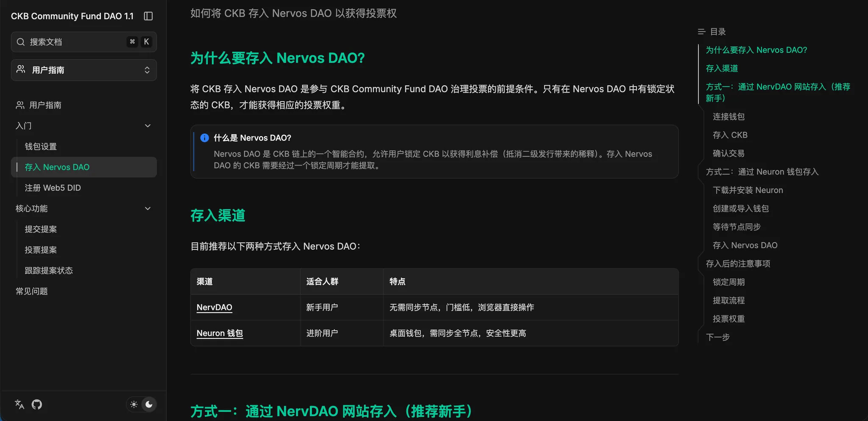The image size is (868, 421).
Task: Click the blue info icon in callout
Action: tap(204, 138)
